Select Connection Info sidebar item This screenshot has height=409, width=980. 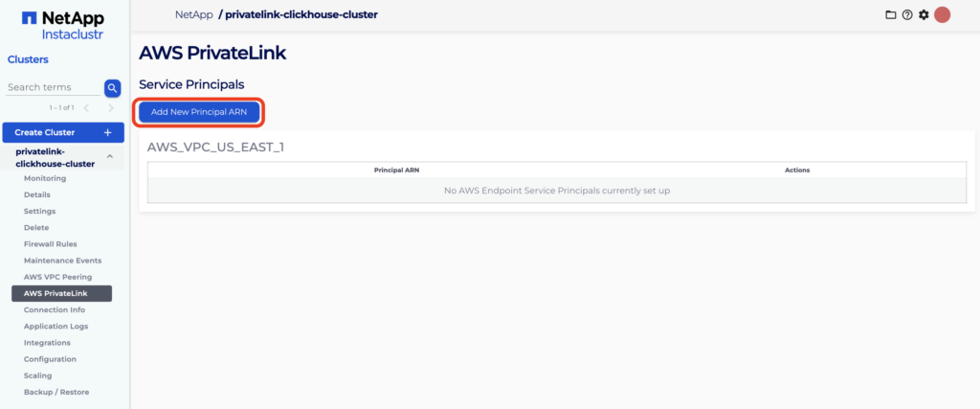tap(55, 310)
